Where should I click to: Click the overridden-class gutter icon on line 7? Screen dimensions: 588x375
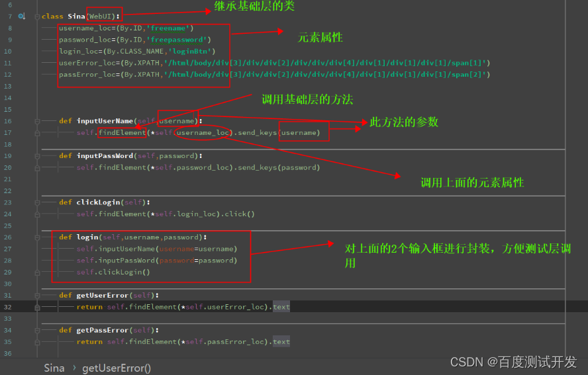22,16
